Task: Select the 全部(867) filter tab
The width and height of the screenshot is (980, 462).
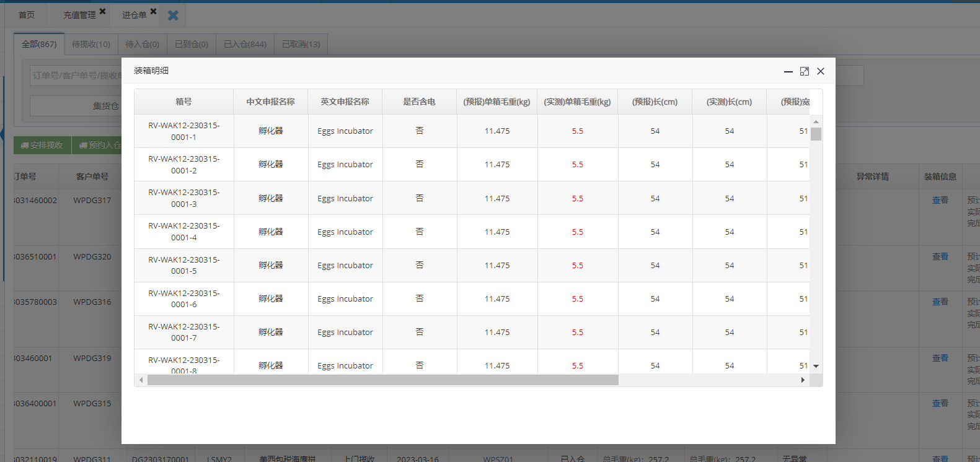Action: coord(39,44)
